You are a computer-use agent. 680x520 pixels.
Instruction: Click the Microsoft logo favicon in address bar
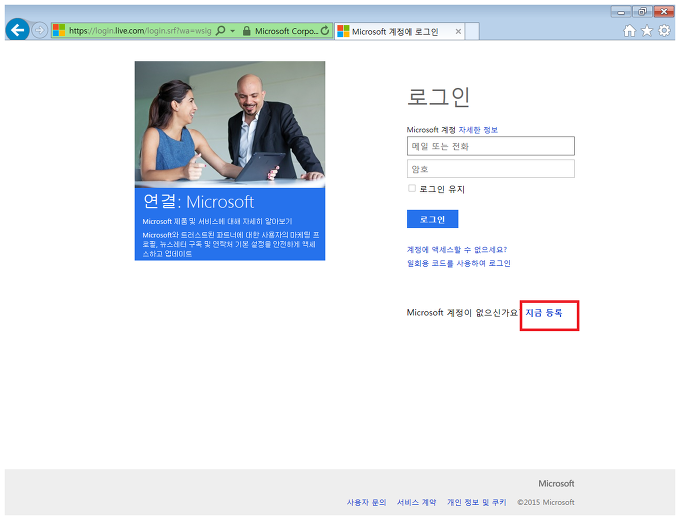click(x=59, y=31)
